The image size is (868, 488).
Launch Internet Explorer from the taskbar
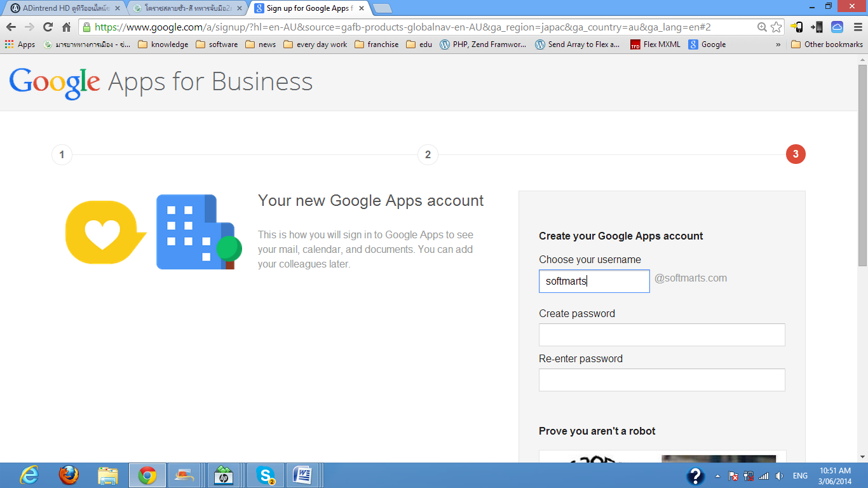pos(29,475)
